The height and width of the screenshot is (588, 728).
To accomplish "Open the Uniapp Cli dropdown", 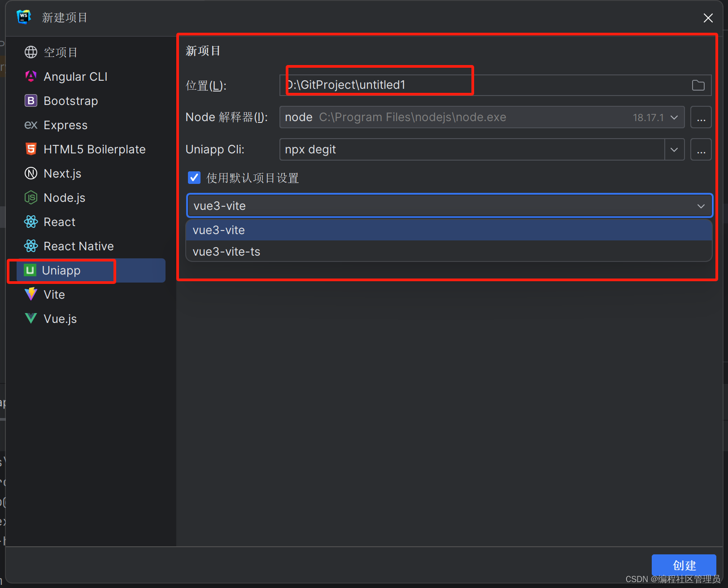I will tap(674, 149).
